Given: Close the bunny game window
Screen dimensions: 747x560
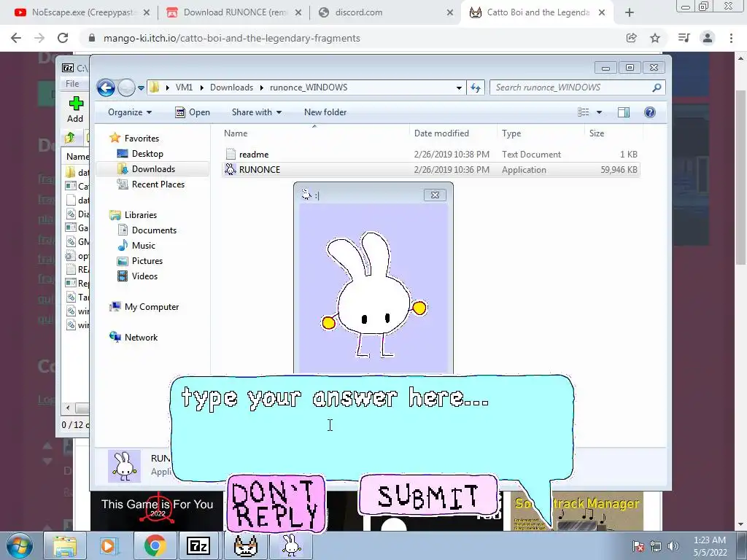Looking at the screenshot, I should click(435, 195).
